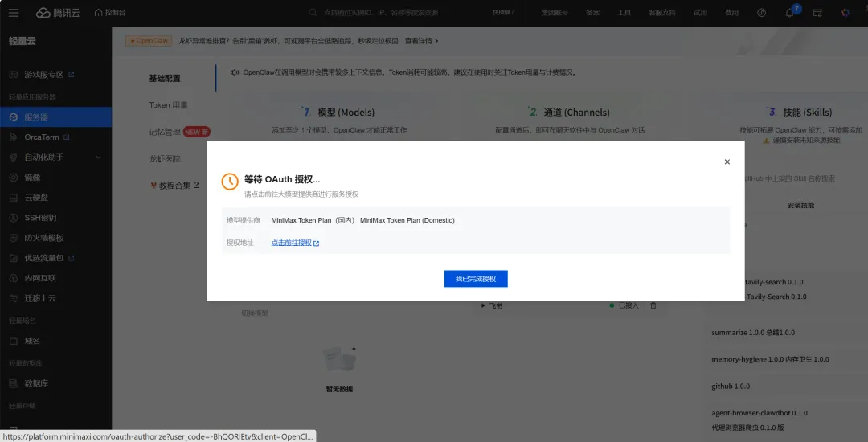Expand the 飞书 channel row
868x442 pixels.
click(484, 305)
